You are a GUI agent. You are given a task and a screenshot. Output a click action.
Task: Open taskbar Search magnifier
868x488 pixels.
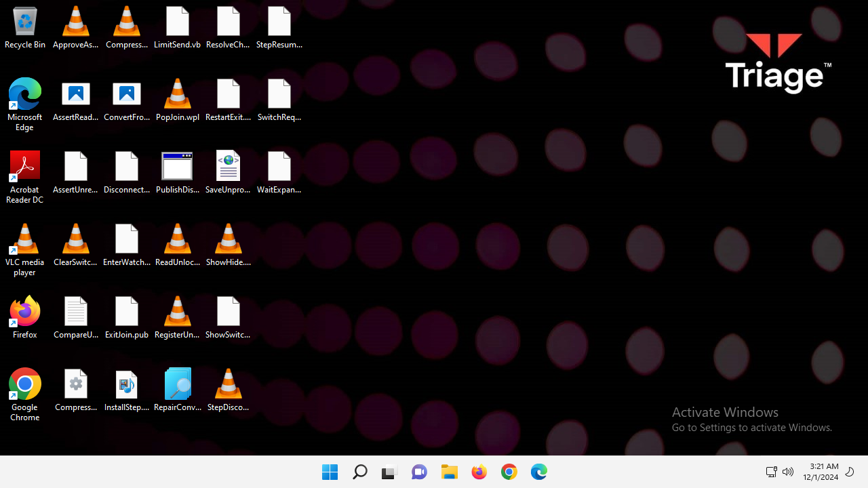pos(360,472)
